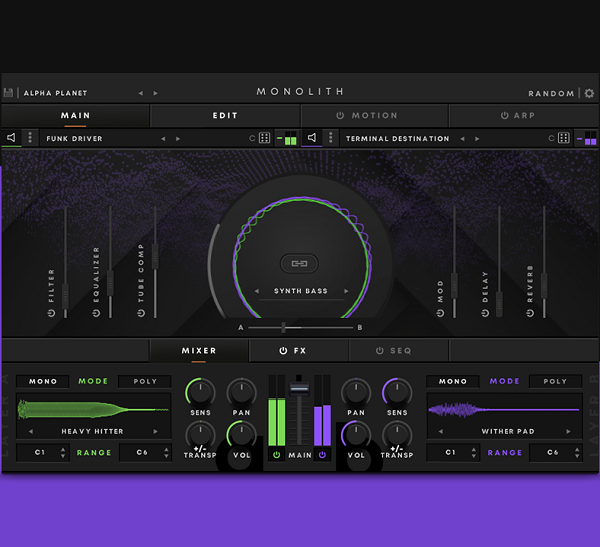Screen dimensions: 600x547
Task: Select next sample after Heavy Hitter
Action: click(155, 431)
